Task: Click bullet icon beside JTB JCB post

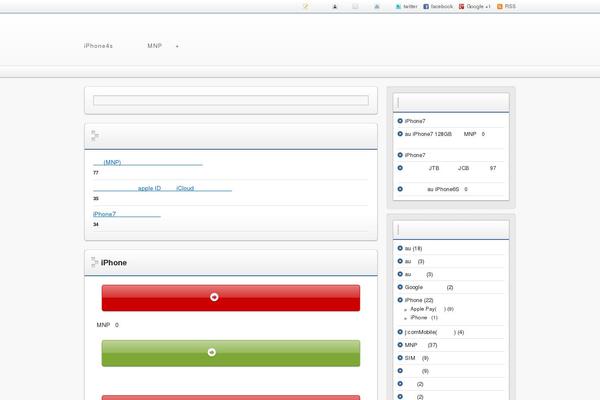Action: (x=400, y=168)
